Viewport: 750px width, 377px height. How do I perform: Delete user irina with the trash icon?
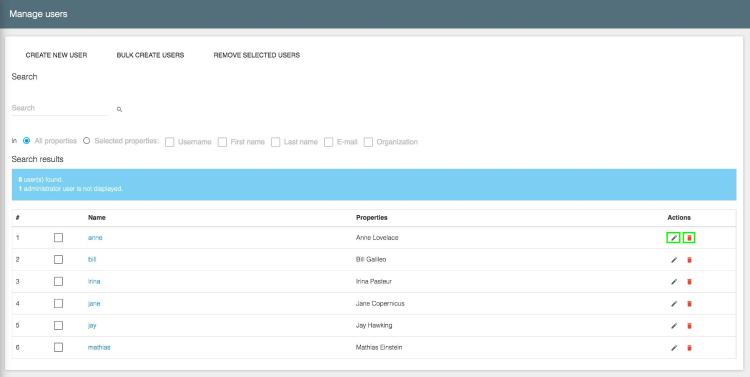tap(689, 282)
